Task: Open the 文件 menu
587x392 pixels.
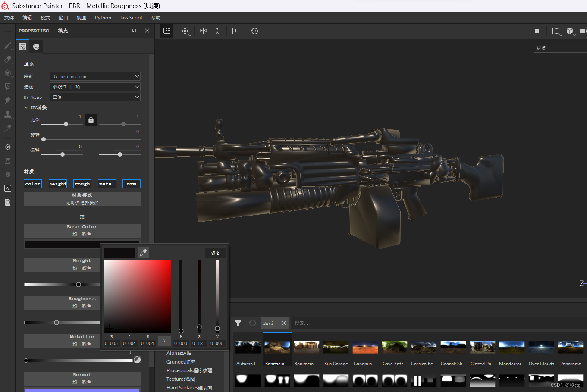Action: pos(9,18)
